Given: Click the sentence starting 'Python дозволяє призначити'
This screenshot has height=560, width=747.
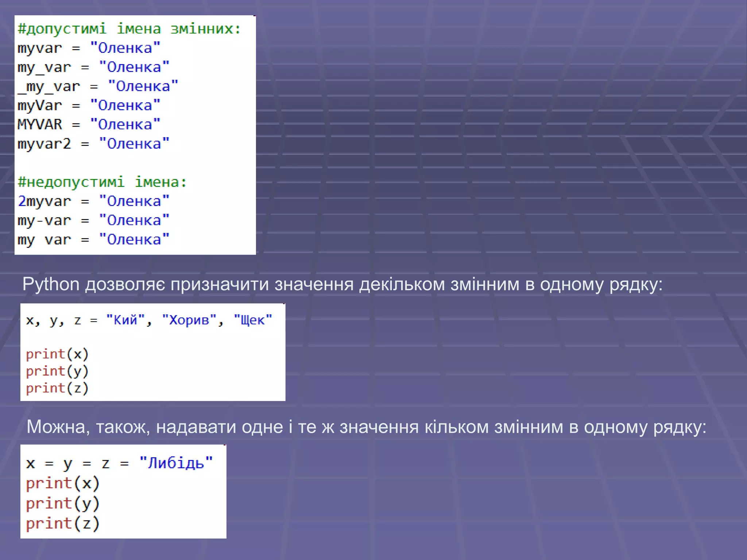Looking at the screenshot, I should 342,285.
